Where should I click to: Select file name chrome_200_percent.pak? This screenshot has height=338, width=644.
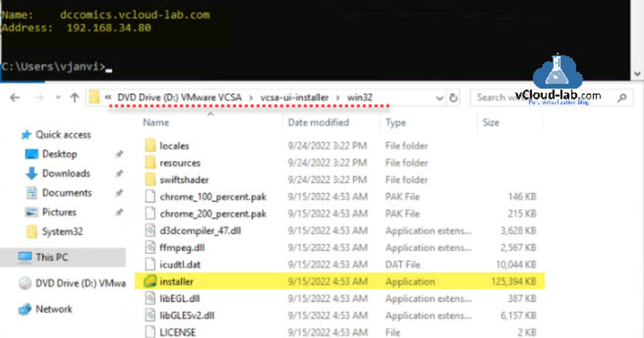pyautogui.click(x=213, y=214)
